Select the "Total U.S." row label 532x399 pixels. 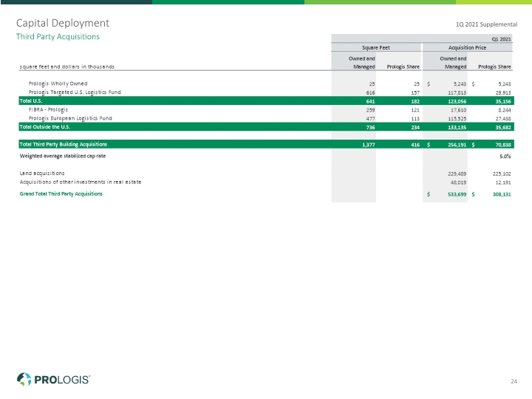tap(31, 100)
